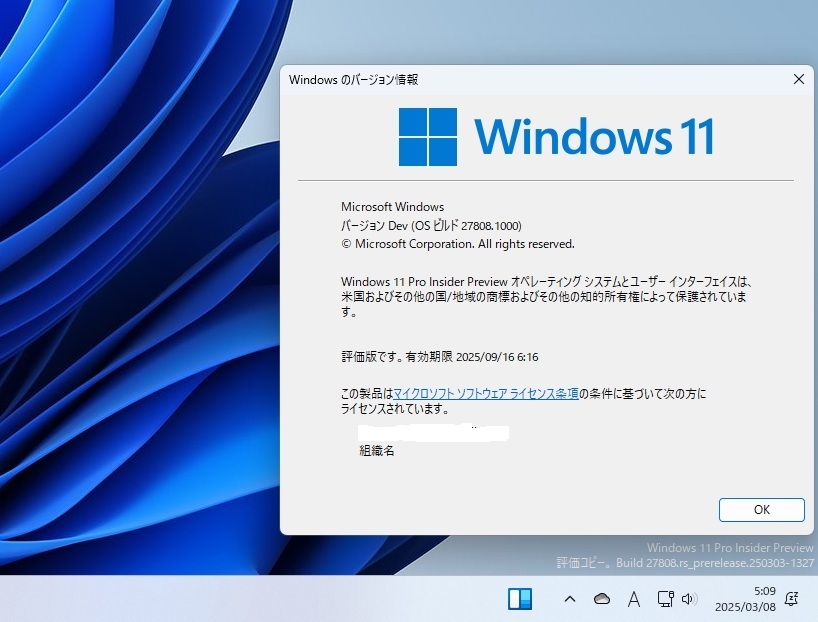Open the マイクロソフト ソフトウェア ライセンス条項 link
Image resolution: width=818 pixels, height=622 pixels.
click(485, 394)
